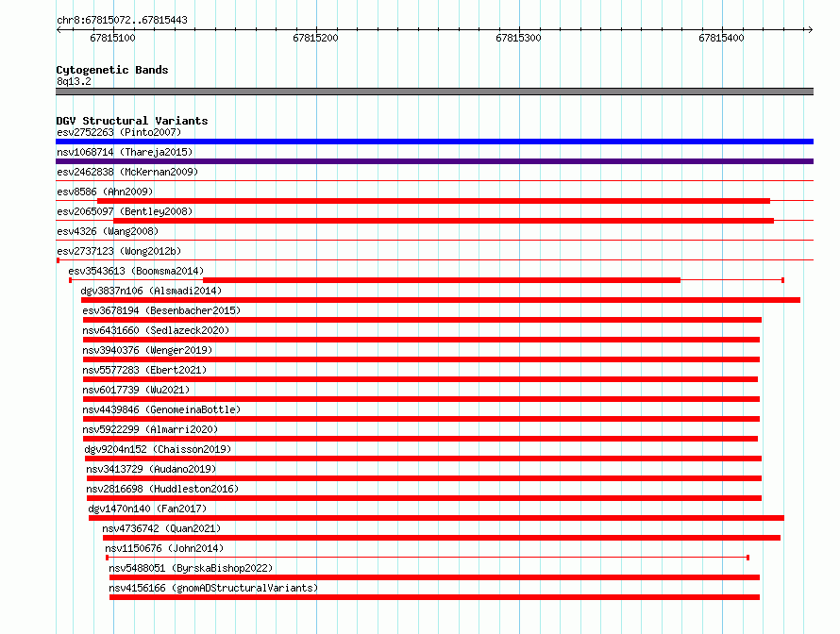Click the chr8:67815072..67815443 coordinate label
Image resolution: width=840 pixels, height=634 pixels.
tap(122, 21)
